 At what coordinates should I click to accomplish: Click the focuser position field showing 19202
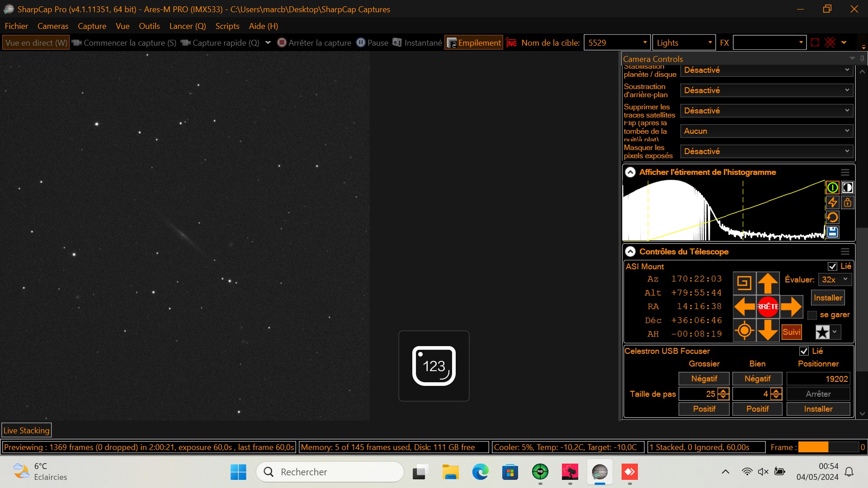click(818, 379)
